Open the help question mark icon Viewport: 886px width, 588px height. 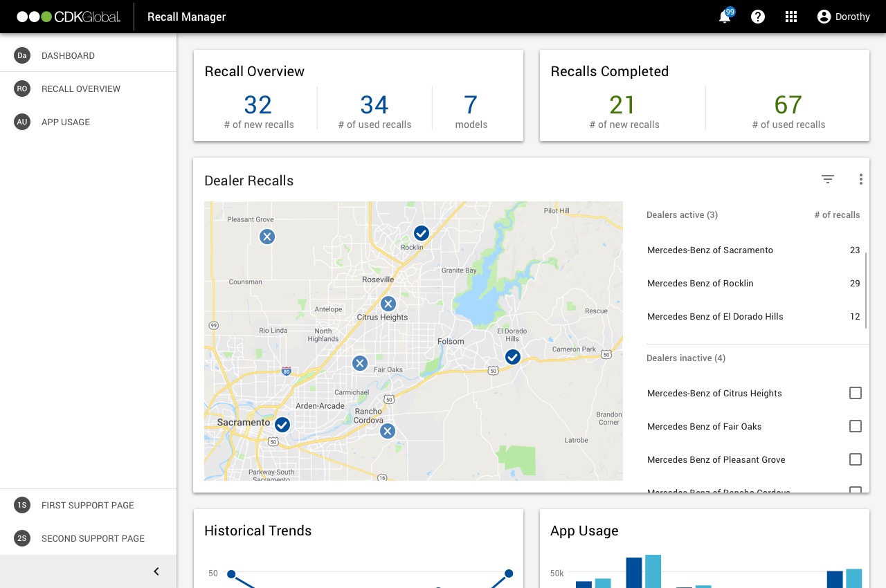tap(758, 17)
